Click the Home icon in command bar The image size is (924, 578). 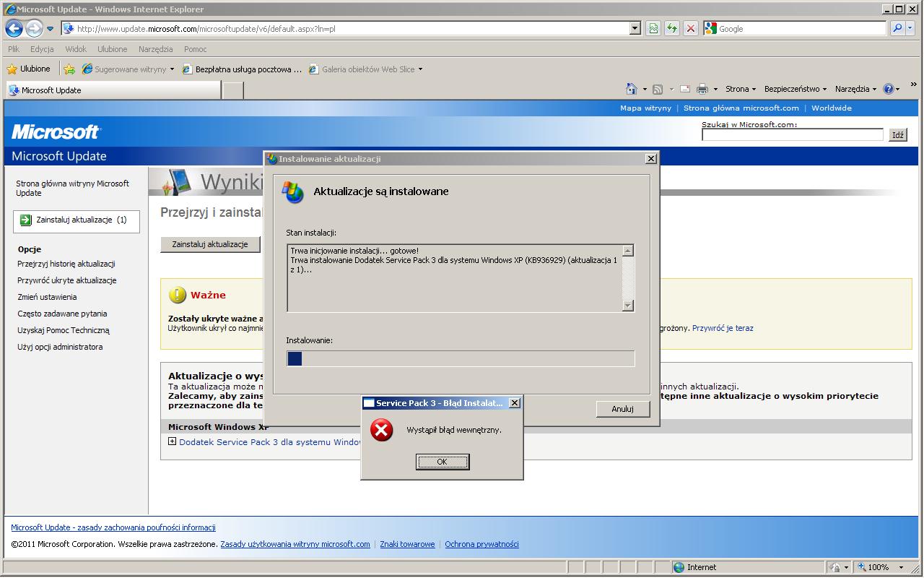coord(631,89)
